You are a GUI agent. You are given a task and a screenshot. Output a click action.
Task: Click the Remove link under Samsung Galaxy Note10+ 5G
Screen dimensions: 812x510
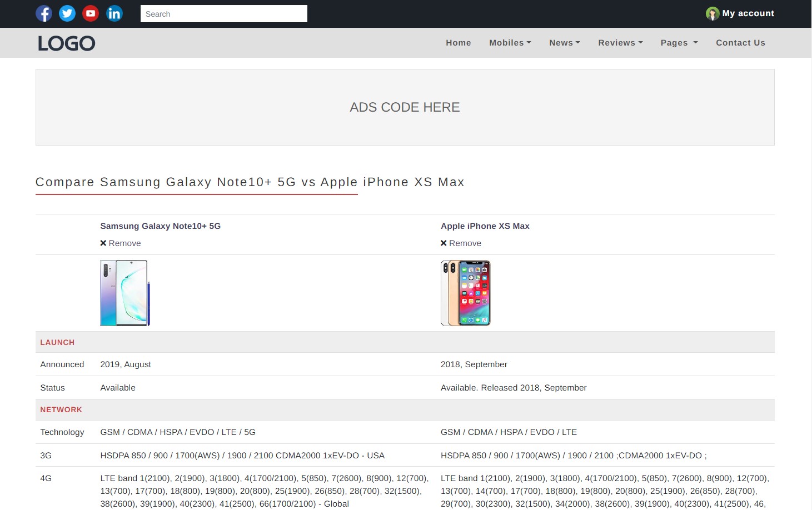point(124,243)
